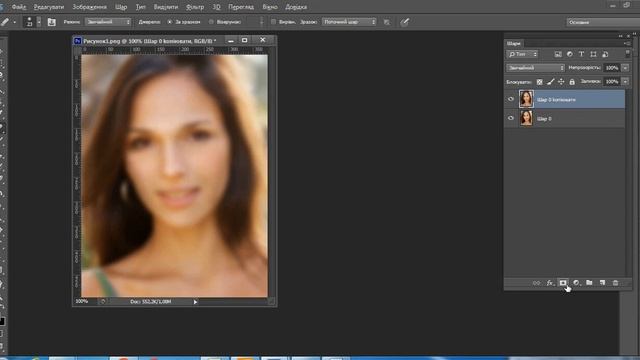Click the foreground color swatch
Viewport: 640px width, 360px height.
coord(2,321)
